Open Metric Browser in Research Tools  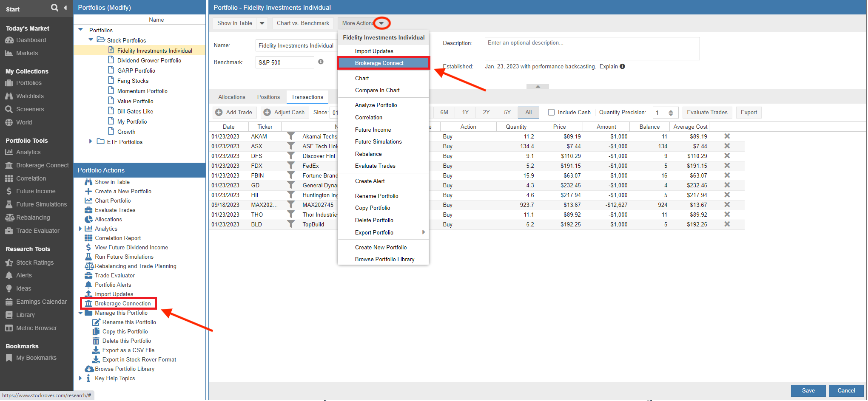point(36,328)
